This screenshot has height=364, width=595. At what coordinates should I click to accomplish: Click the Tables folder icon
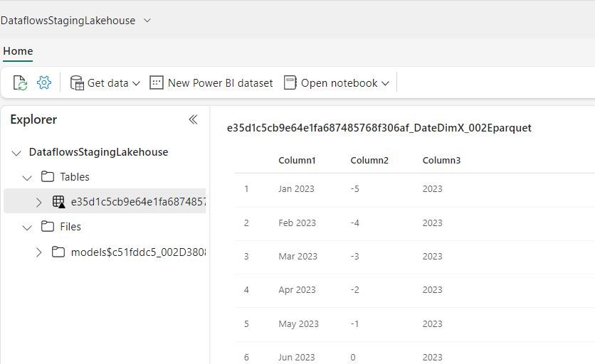pos(48,176)
